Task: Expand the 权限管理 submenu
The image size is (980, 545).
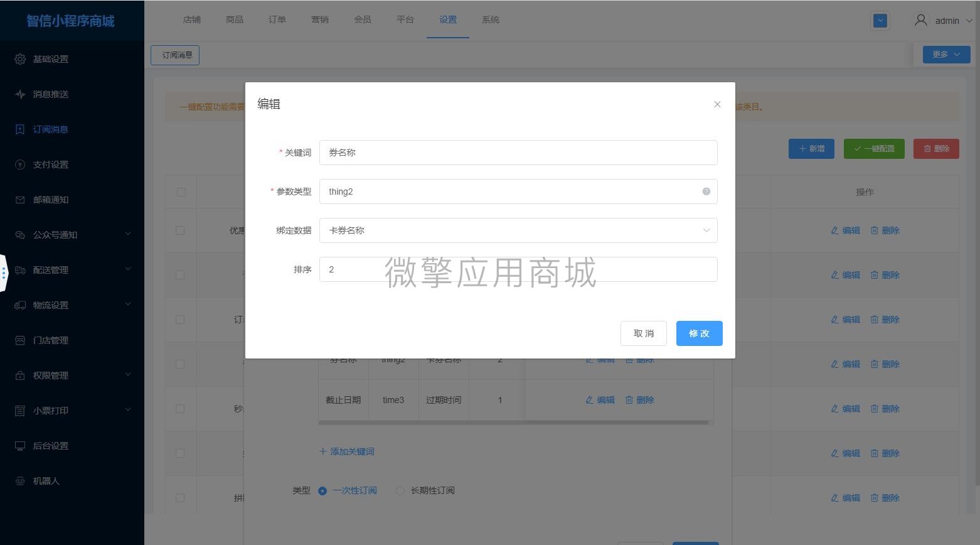Action: 128,375
